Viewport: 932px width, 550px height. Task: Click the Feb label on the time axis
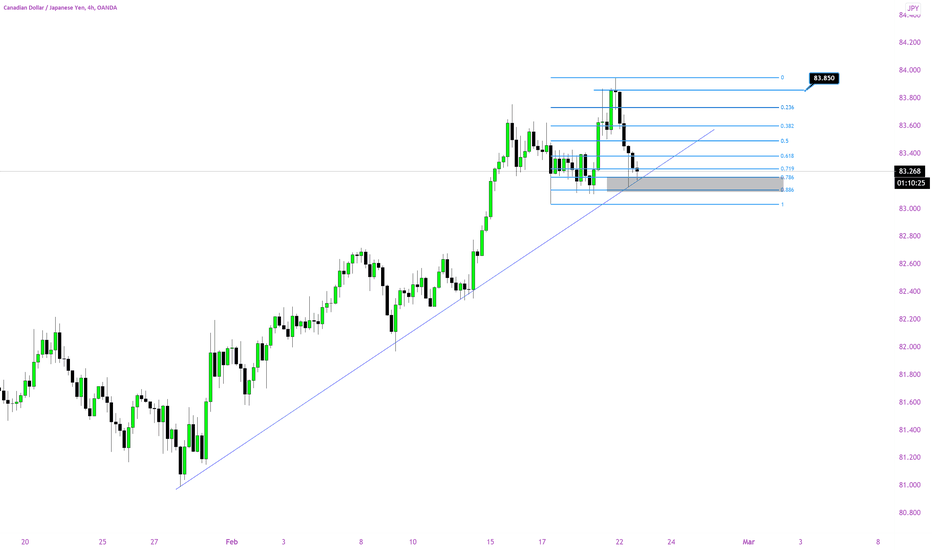click(232, 542)
